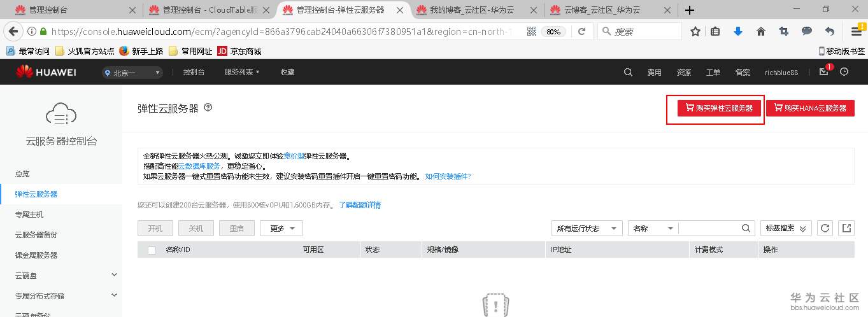The width and height of the screenshot is (868, 317).
Task: Open the 费用 billing menu
Action: pyautogui.click(x=654, y=73)
